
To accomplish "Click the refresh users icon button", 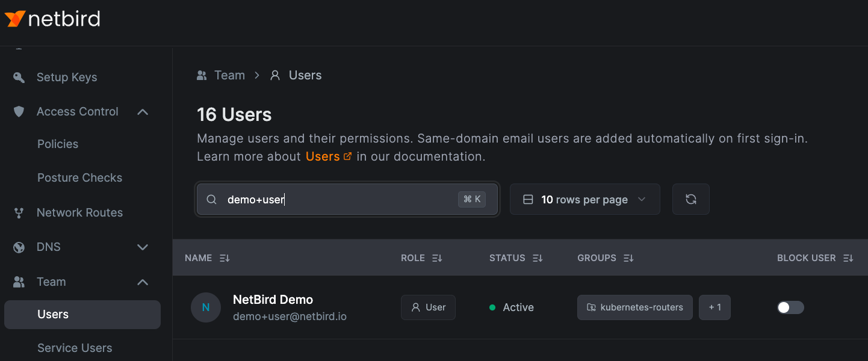I will tap(690, 199).
